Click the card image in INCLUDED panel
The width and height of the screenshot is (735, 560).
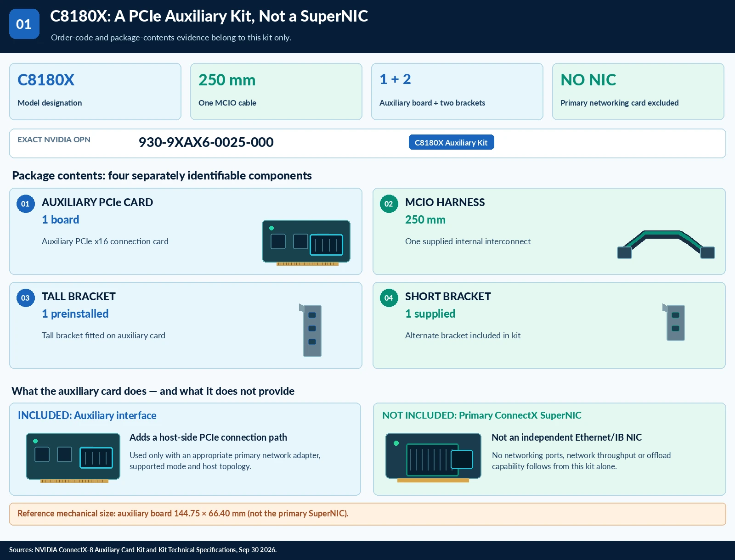click(x=73, y=458)
